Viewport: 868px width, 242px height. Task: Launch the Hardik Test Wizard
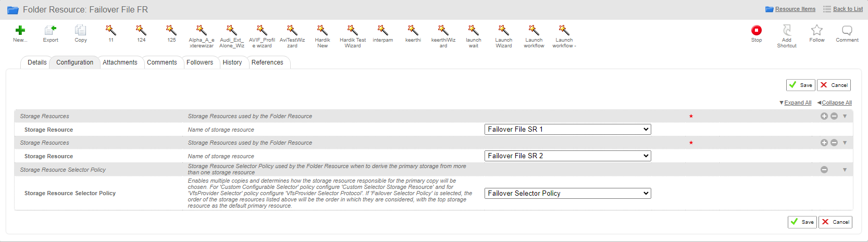(x=353, y=30)
